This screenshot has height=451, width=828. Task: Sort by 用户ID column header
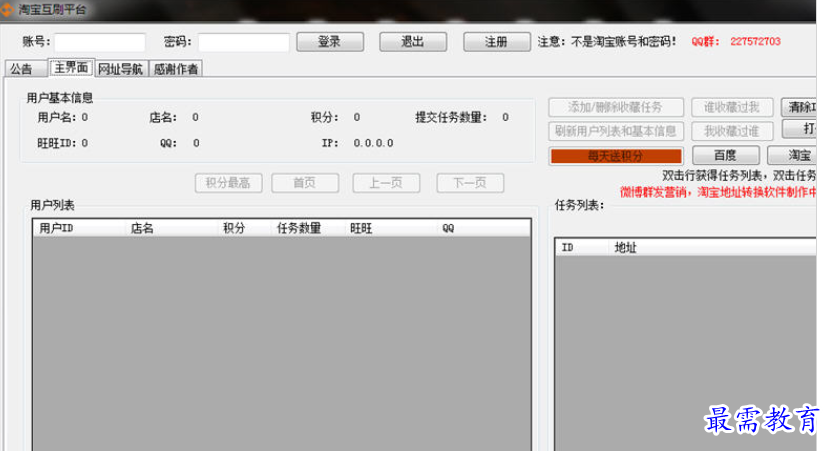pos(79,228)
